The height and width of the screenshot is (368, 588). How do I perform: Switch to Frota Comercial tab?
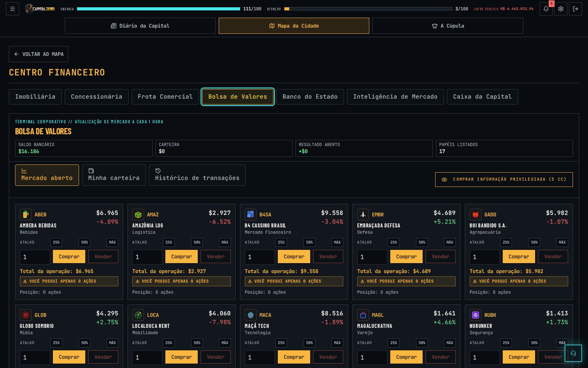(165, 97)
